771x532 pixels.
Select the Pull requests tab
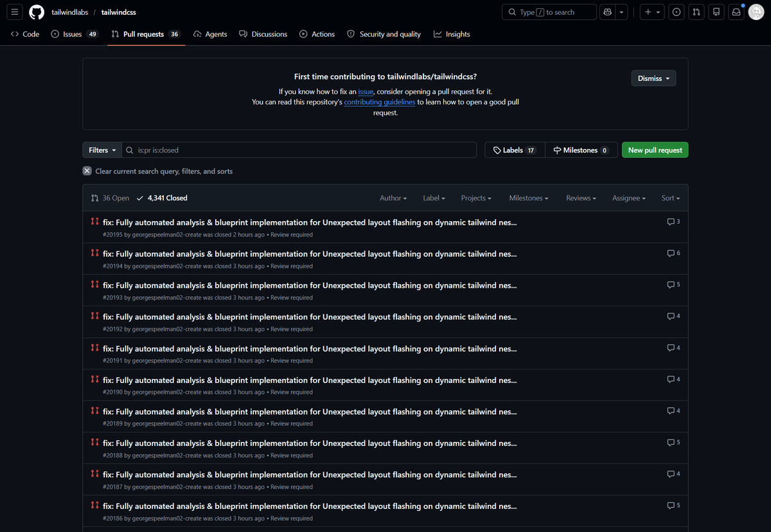click(146, 34)
